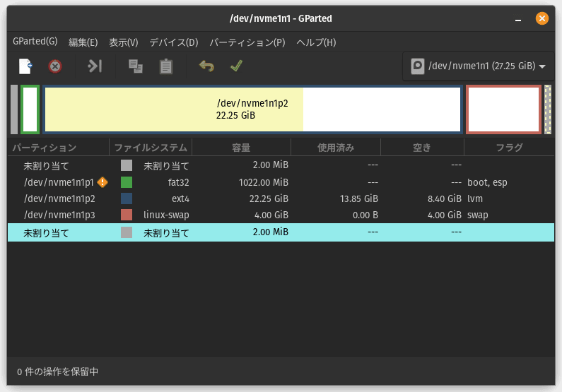Sort by the 使用済み column header
The height and width of the screenshot is (392, 562).
point(336,148)
